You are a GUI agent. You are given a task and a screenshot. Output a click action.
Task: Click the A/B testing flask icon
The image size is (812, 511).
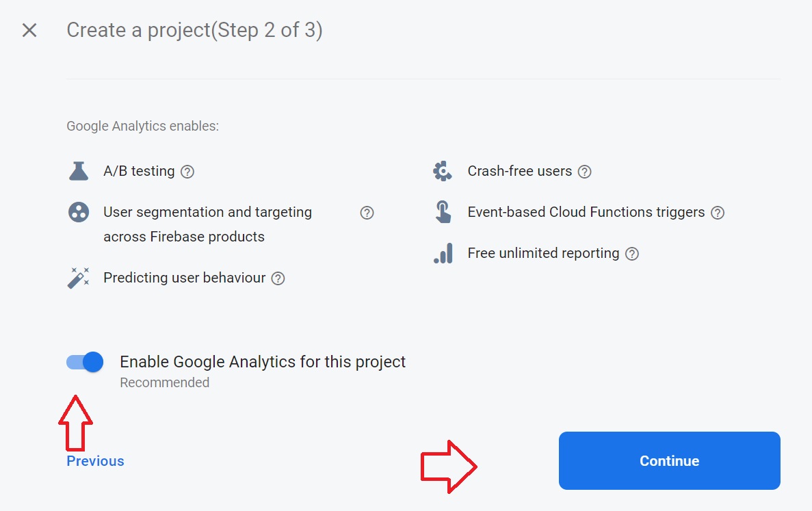click(x=79, y=171)
